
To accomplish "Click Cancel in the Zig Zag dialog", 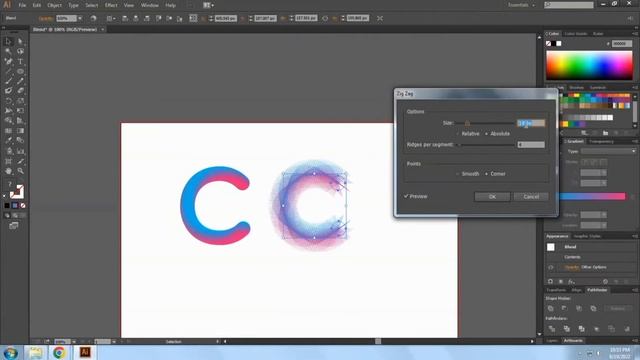I will (531, 197).
